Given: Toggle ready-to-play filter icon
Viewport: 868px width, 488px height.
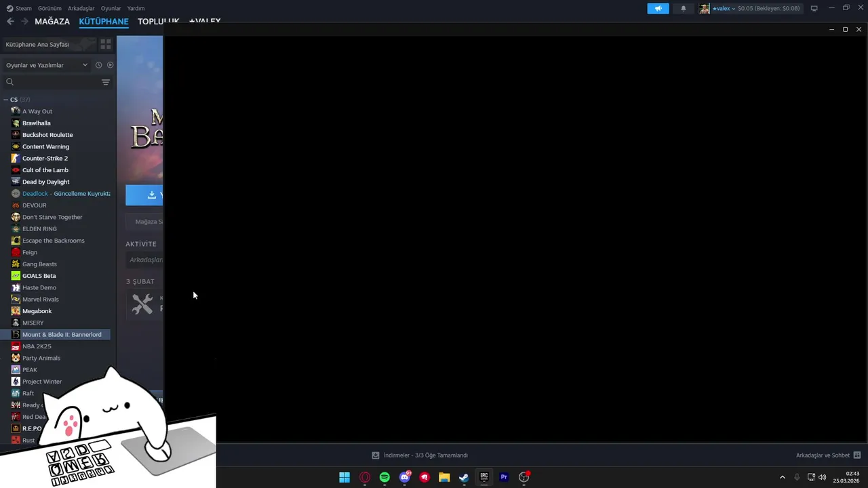Looking at the screenshot, I should pos(110,65).
